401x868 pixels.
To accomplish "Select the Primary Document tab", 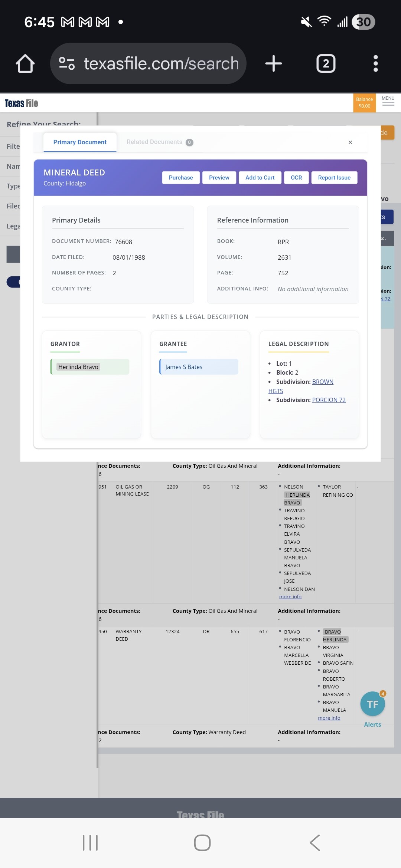I will point(80,142).
